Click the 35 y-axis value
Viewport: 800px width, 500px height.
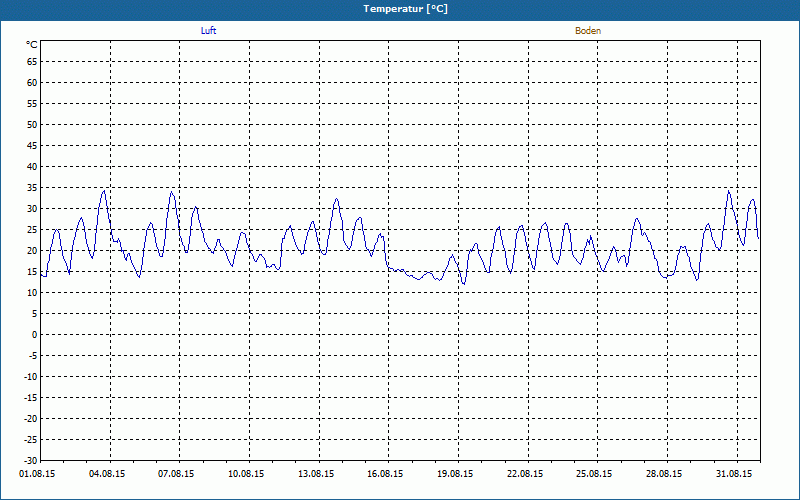[32, 188]
